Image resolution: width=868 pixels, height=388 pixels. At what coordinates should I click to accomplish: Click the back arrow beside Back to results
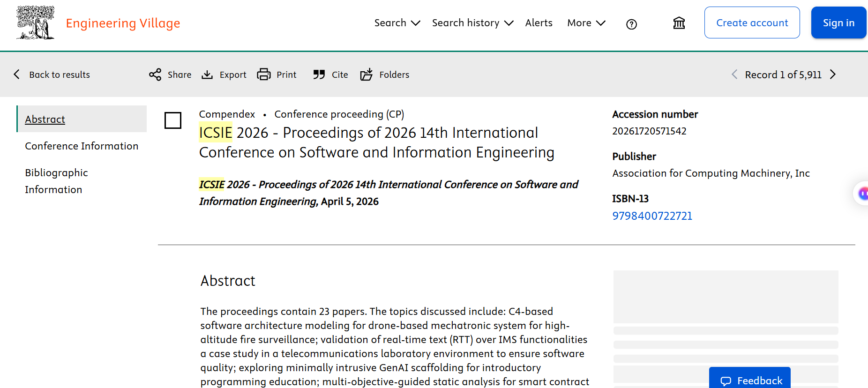(x=17, y=75)
